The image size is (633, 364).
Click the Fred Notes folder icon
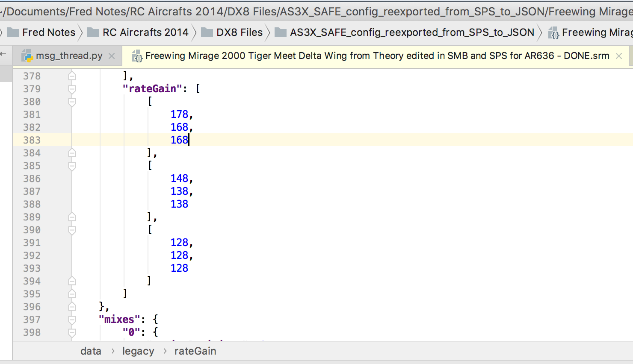13,32
